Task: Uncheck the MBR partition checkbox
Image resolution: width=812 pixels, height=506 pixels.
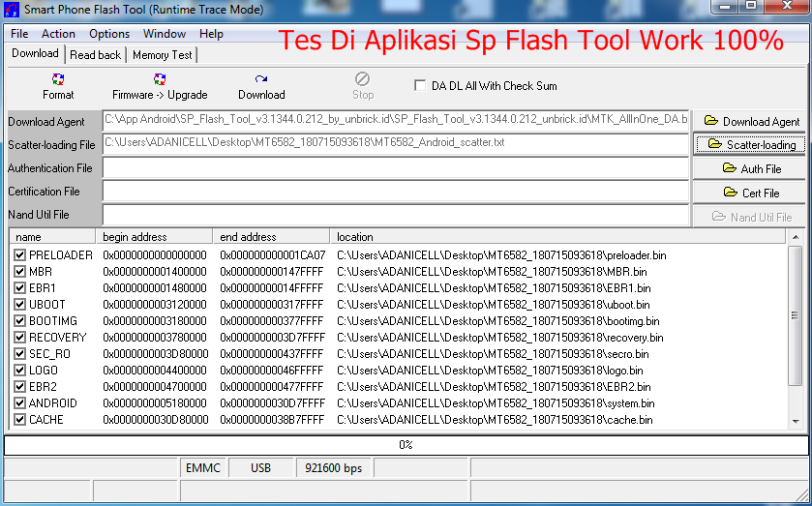Action: [19, 272]
